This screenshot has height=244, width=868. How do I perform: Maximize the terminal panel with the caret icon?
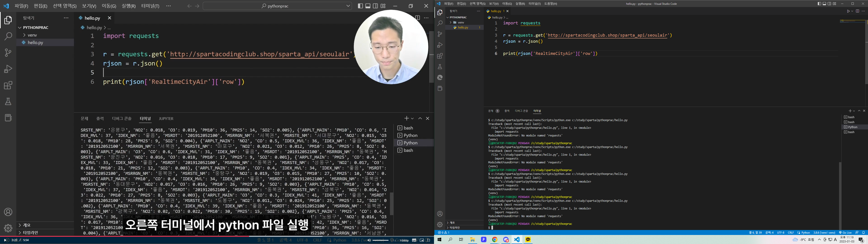pyautogui.click(x=859, y=111)
